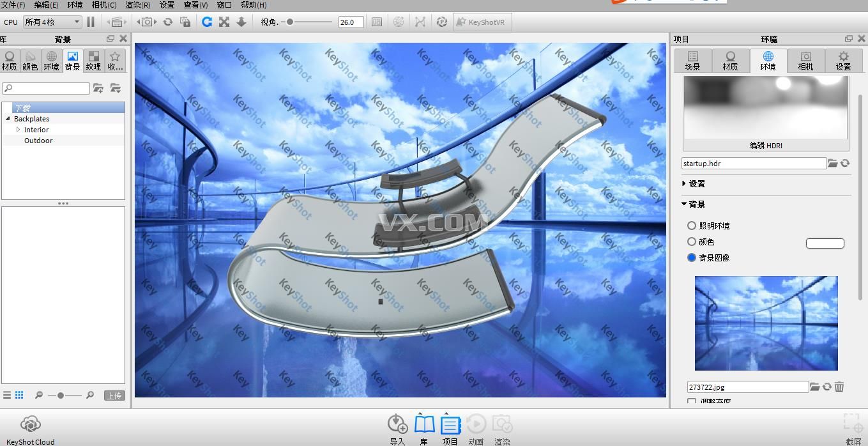
Task: Switch to the library 环境 tab
Action: (x=52, y=61)
